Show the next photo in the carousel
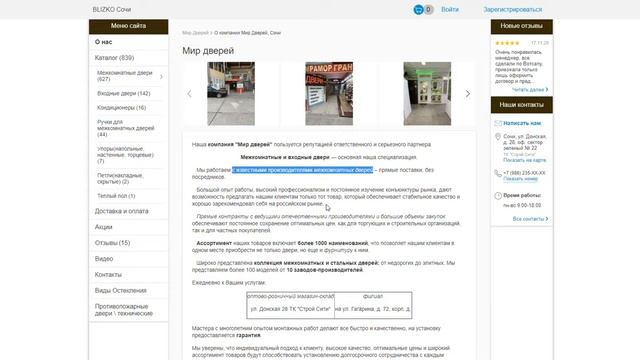The width and height of the screenshot is (640, 360). pos(468,94)
